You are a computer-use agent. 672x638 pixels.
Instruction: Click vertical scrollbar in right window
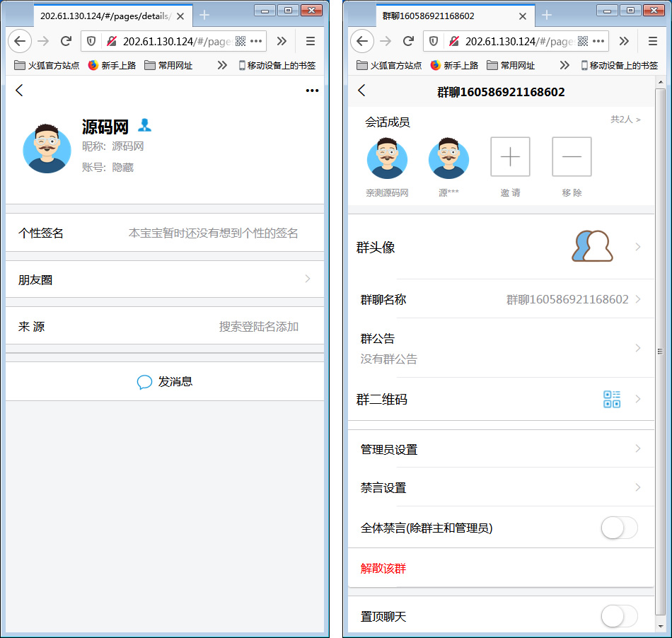click(x=661, y=352)
